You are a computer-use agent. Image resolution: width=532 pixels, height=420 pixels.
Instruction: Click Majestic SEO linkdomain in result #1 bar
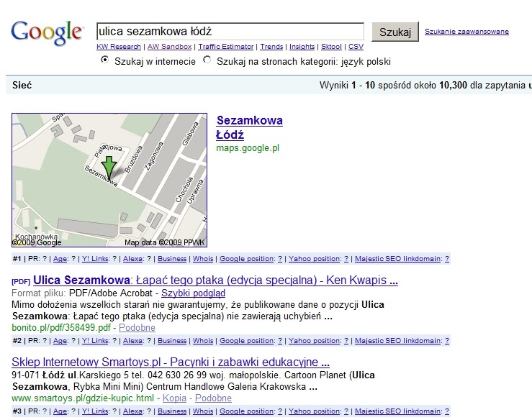tap(397, 259)
